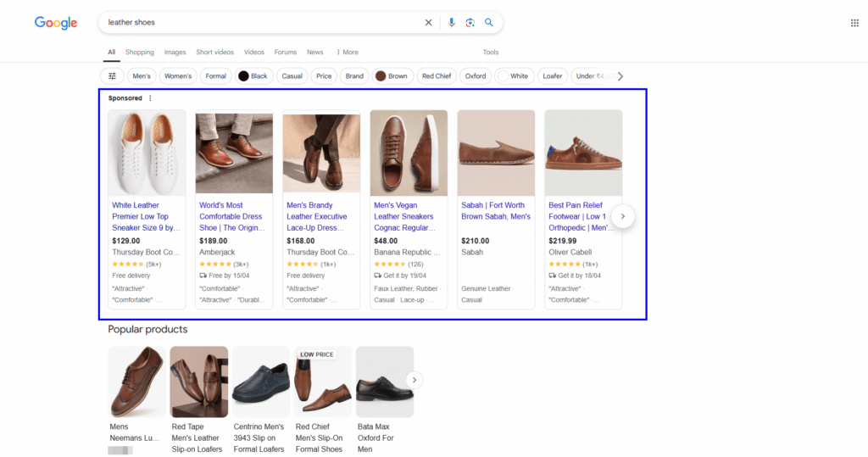Show next sponsored products with carousel arrow
Image resolution: width=868 pixels, height=457 pixels.
[623, 216]
